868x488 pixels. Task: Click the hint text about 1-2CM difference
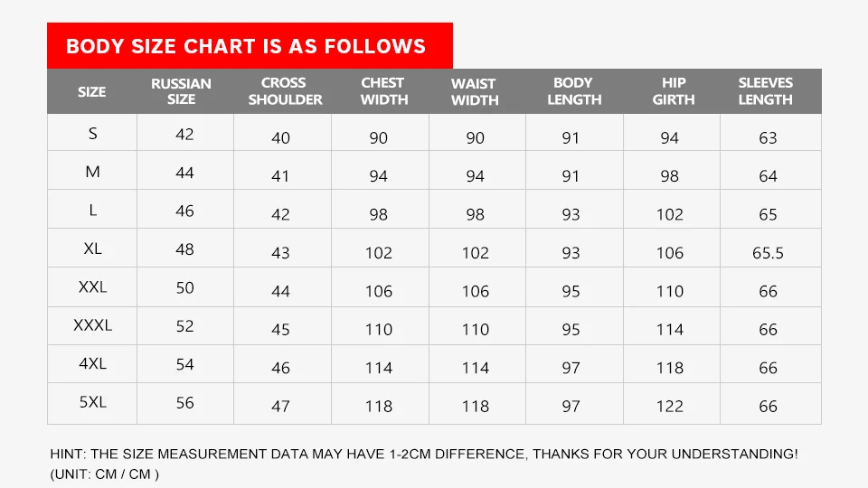(x=424, y=454)
